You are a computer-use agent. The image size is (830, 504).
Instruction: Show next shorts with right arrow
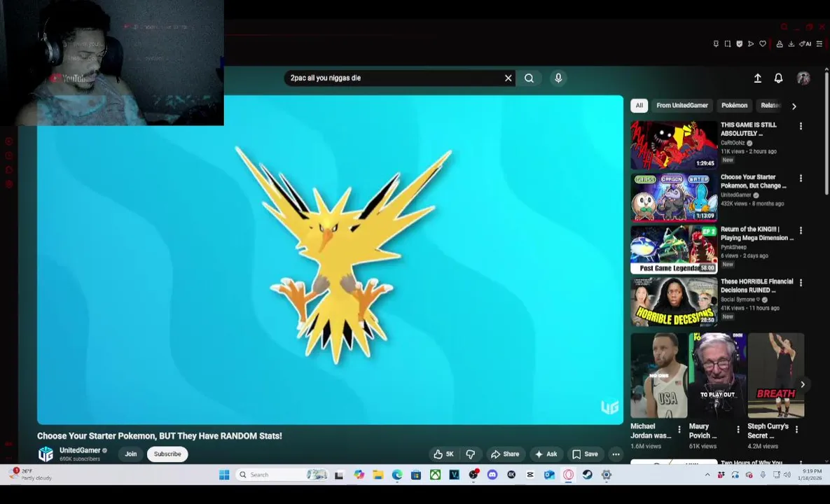point(803,384)
